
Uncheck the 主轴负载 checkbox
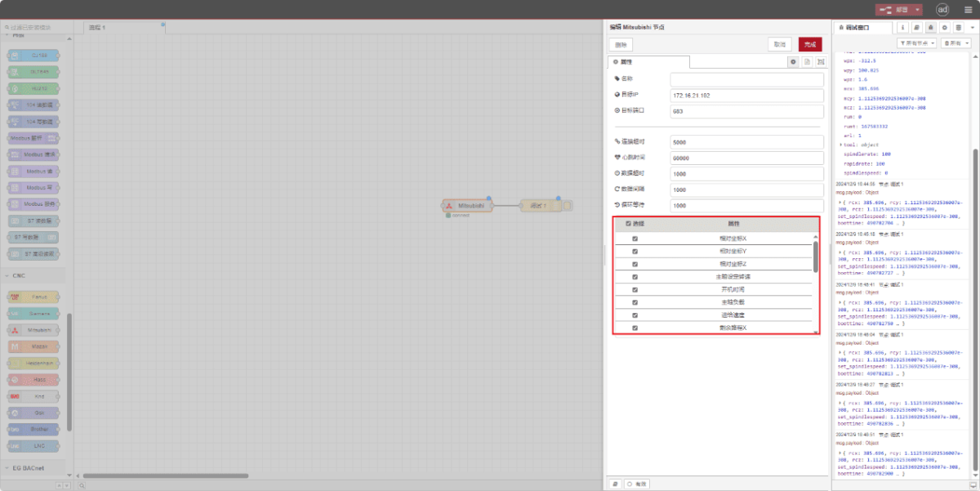coord(635,302)
